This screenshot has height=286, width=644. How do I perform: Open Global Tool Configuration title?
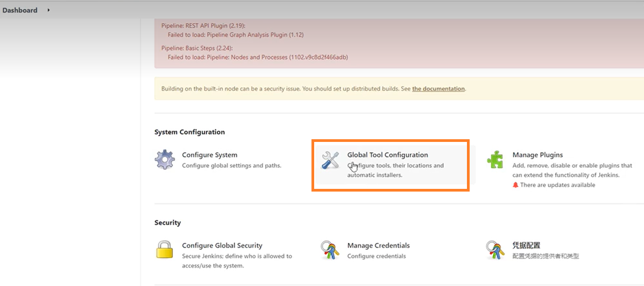click(388, 155)
